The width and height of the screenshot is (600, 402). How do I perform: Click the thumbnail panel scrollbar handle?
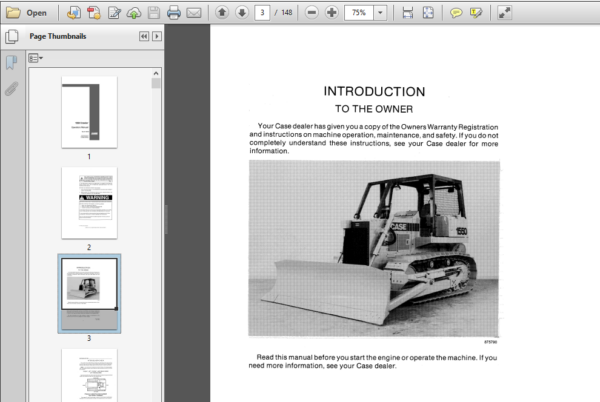coord(156,83)
